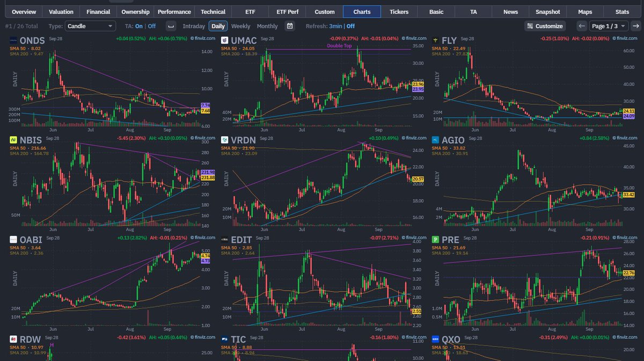Click the QXO company logo icon
Screen dimensions: 644x361
point(436,338)
